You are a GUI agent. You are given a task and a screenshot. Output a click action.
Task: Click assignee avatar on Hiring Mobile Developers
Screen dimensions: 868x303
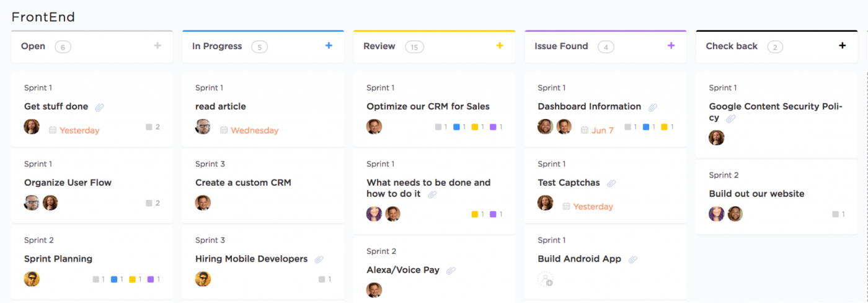coord(203,279)
